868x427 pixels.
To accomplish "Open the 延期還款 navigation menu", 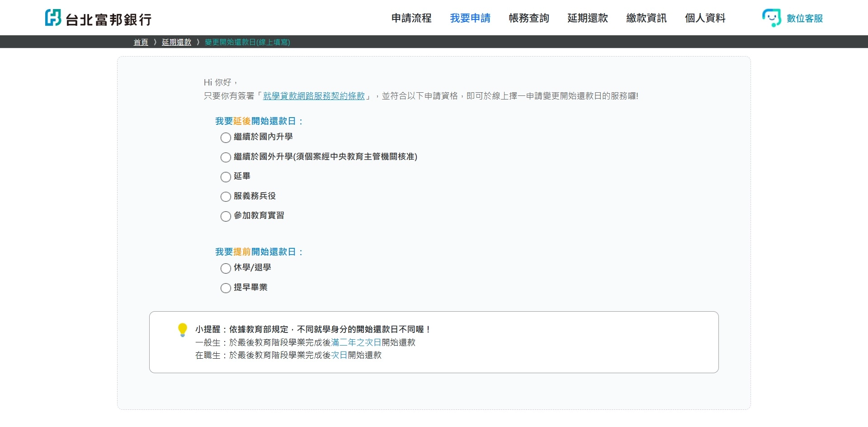I will [x=588, y=18].
